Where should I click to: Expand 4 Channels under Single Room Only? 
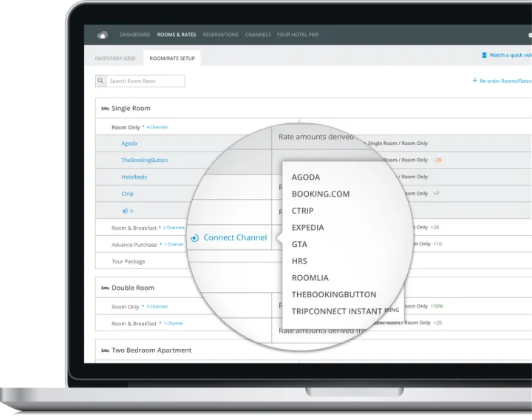pyautogui.click(x=157, y=127)
